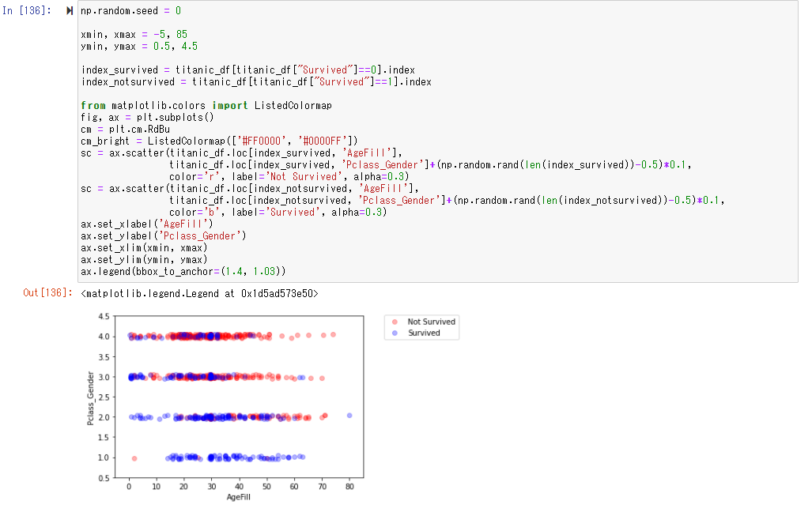Click the 80 x-axis tick label
812x516 pixels.
tap(349, 487)
